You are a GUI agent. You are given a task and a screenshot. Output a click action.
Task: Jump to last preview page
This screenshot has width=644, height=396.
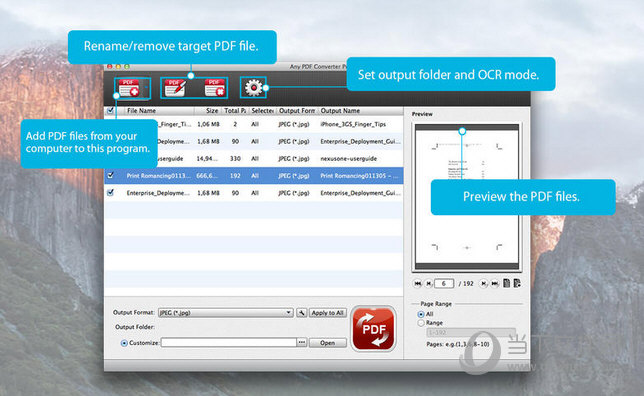point(494,283)
